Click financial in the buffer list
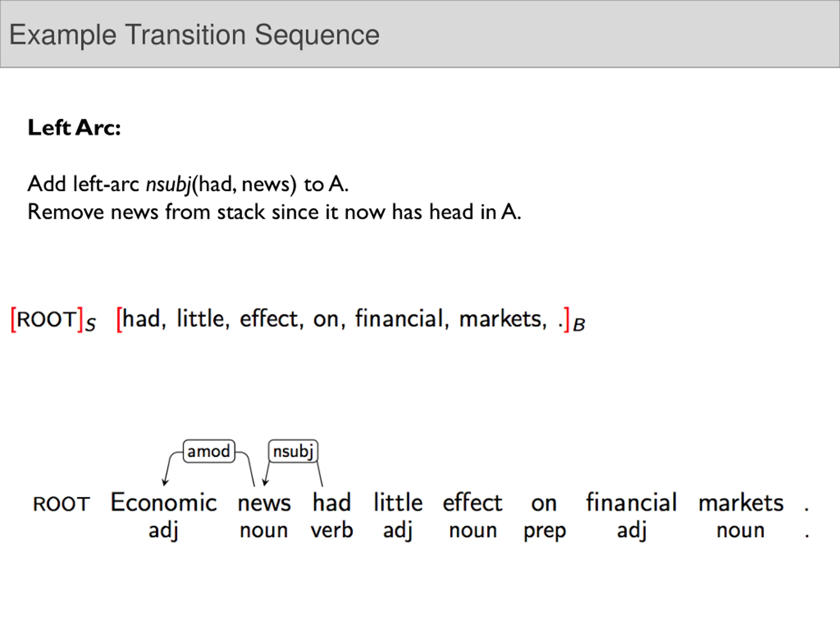 (399, 319)
